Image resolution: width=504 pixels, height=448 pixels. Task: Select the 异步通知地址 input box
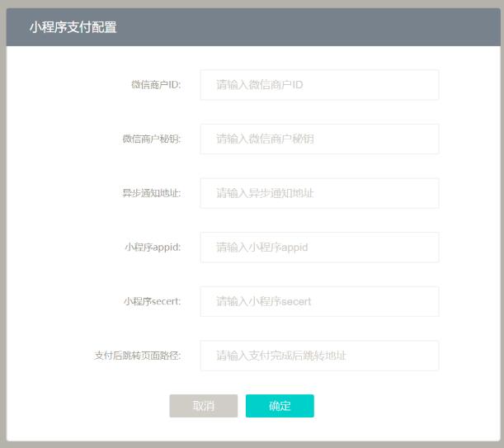point(319,193)
